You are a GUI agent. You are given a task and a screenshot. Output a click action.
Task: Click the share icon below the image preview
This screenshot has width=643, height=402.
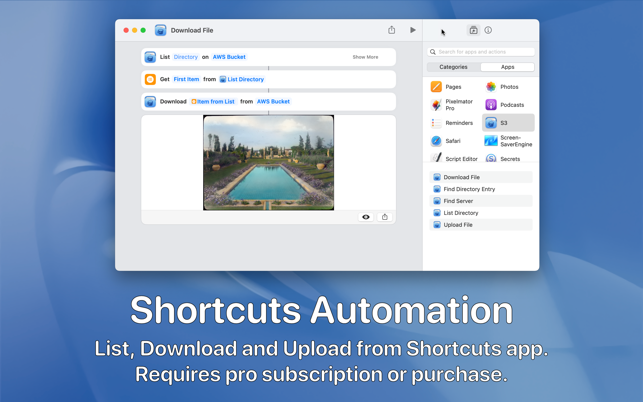[x=385, y=217]
